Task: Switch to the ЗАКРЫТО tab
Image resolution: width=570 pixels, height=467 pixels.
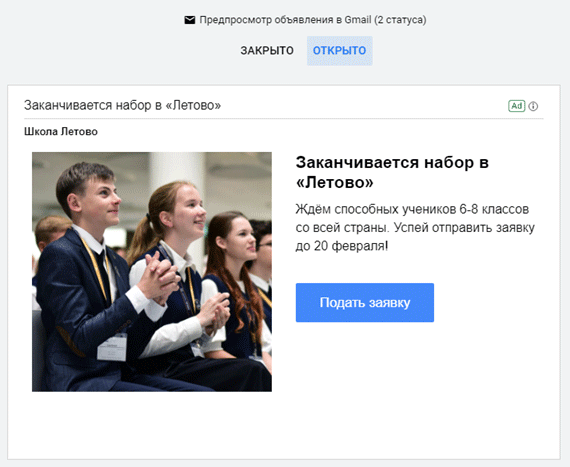Action: (x=267, y=51)
